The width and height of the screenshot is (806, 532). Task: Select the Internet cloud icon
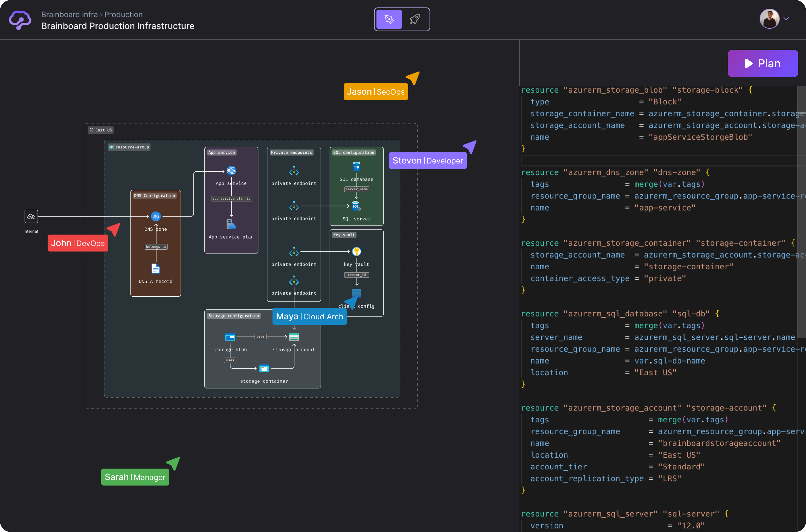tap(31, 216)
